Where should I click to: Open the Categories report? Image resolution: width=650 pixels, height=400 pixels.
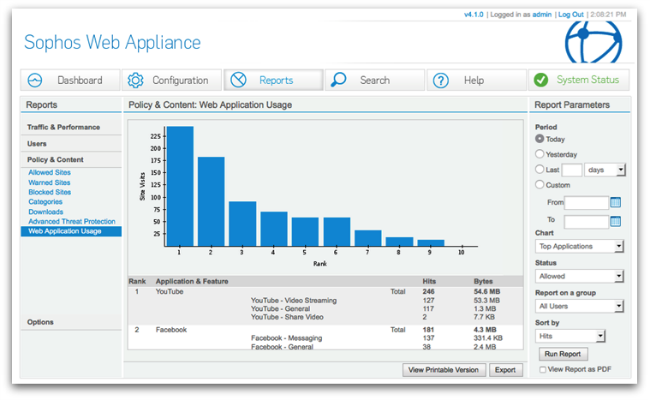click(45, 202)
